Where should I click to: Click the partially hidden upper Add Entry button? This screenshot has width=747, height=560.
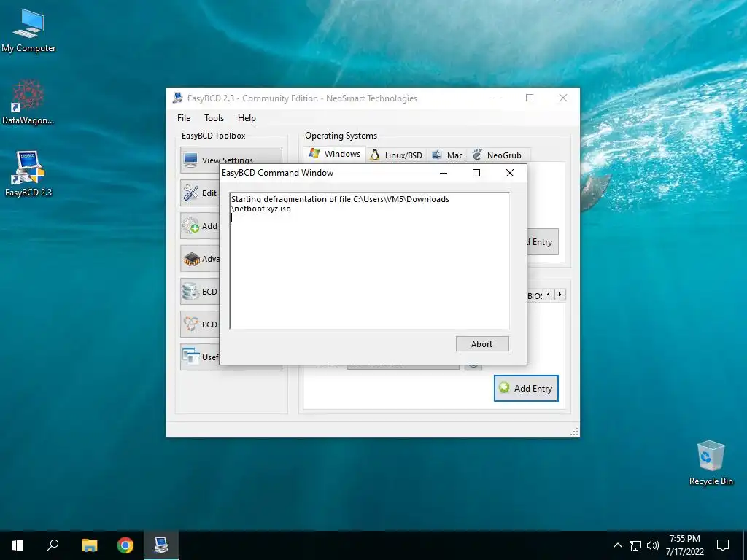click(x=543, y=242)
